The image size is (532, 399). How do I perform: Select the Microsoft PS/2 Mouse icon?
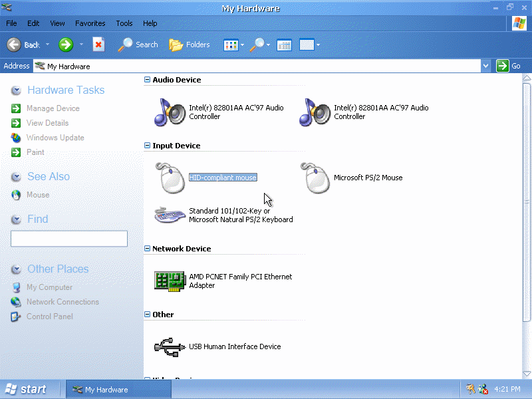coord(315,178)
